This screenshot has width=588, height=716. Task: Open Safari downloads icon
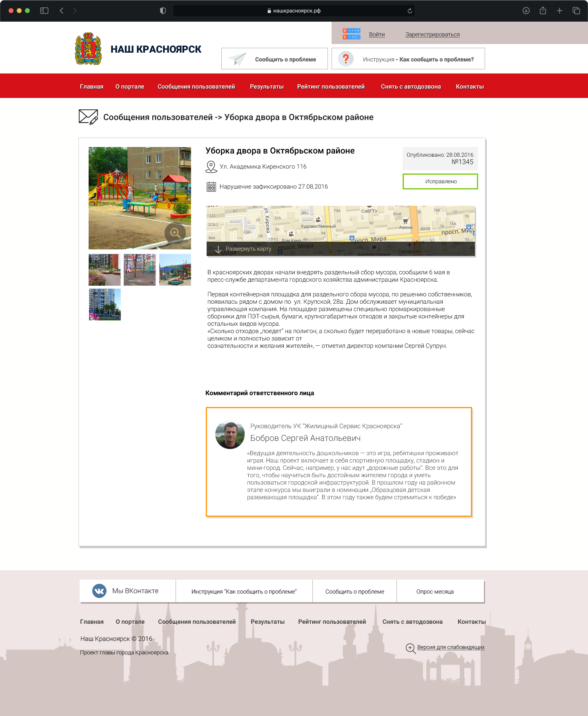click(526, 11)
